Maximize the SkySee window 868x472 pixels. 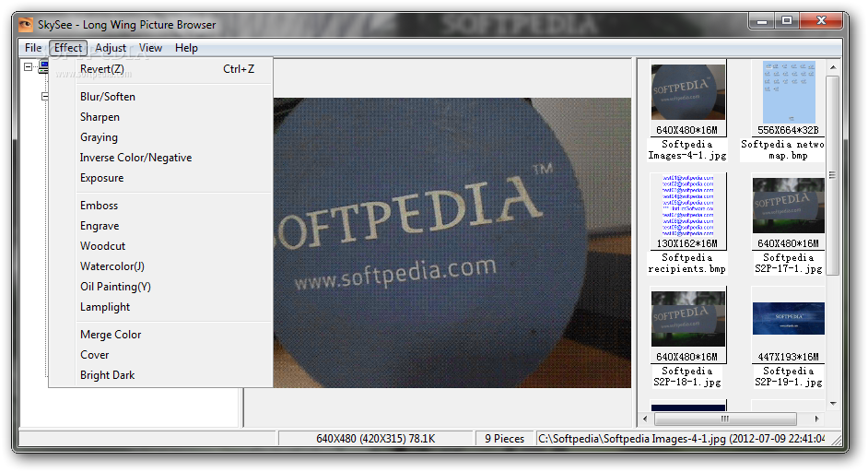point(787,21)
